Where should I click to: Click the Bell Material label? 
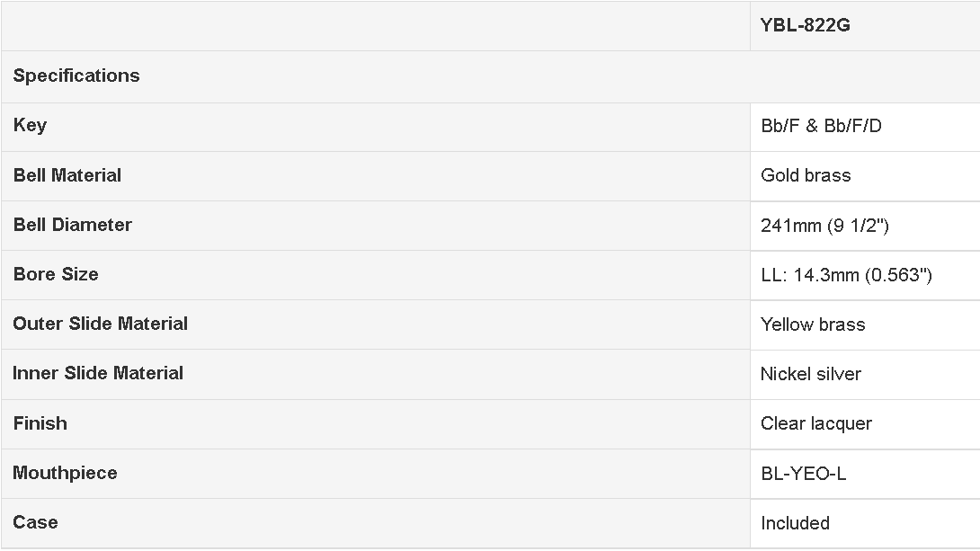coord(67,175)
